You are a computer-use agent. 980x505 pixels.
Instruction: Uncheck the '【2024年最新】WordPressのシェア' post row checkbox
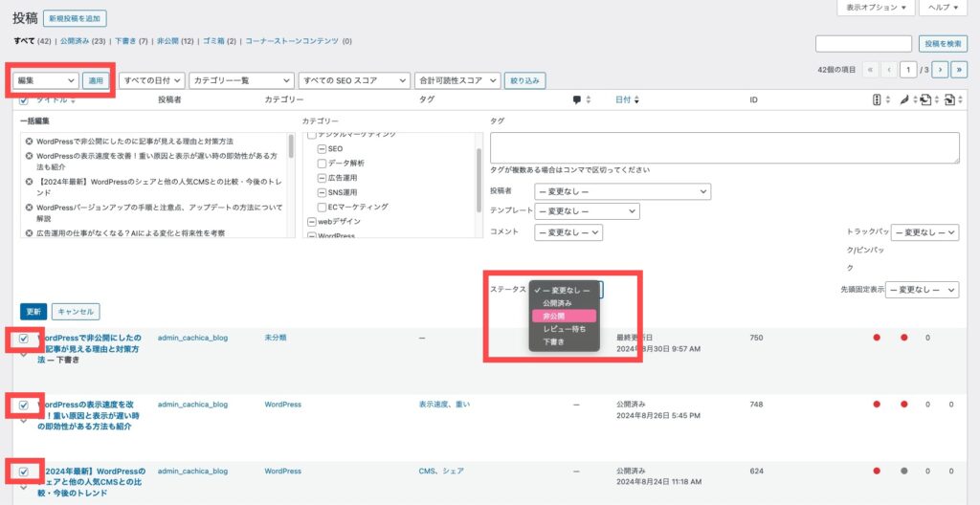pyautogui.click(x=24, y=472)
